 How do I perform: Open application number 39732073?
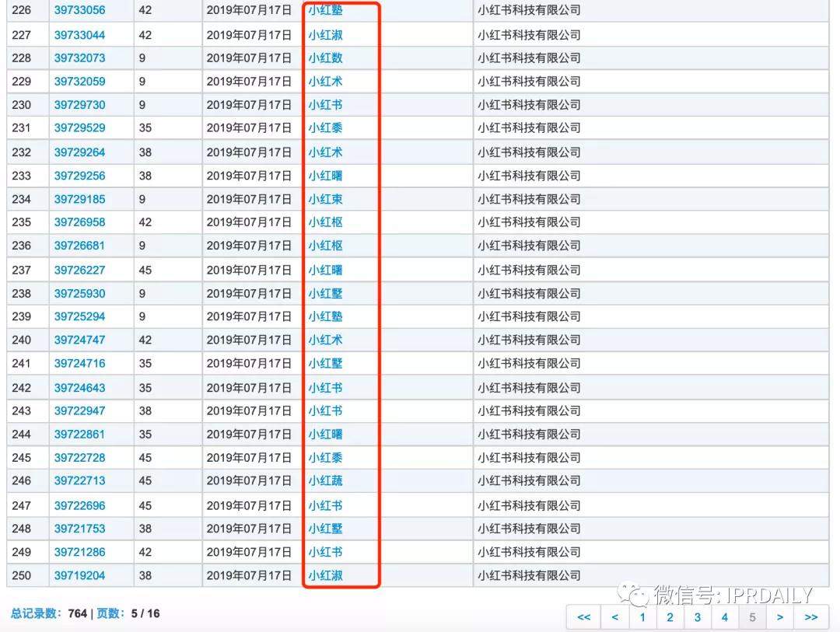(x=79, y=58)
